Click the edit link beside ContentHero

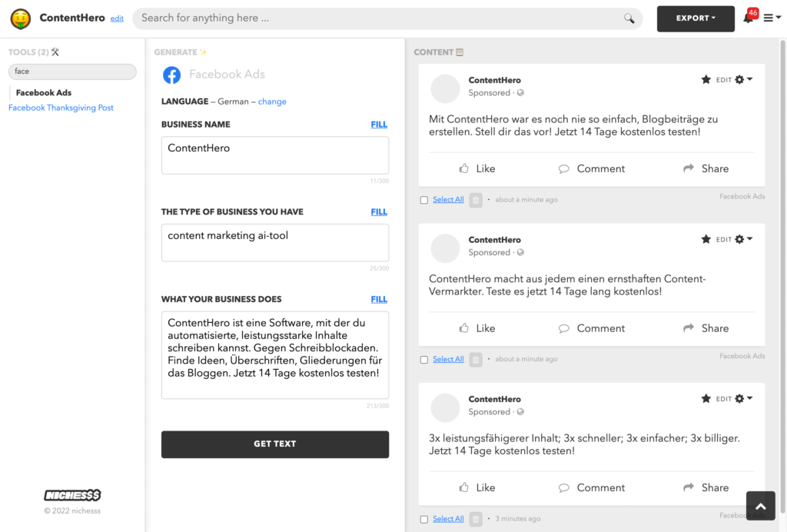[x=117, y=18]
